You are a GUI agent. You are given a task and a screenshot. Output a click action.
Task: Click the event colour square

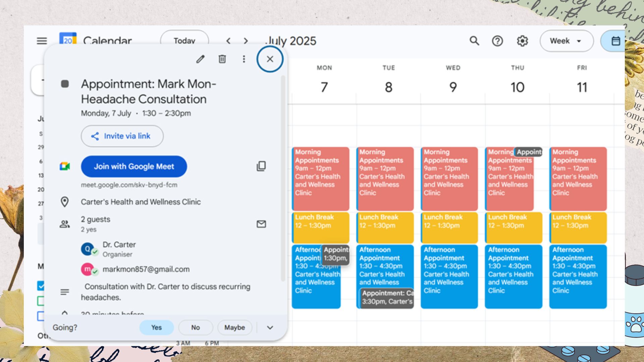[65, 84]
